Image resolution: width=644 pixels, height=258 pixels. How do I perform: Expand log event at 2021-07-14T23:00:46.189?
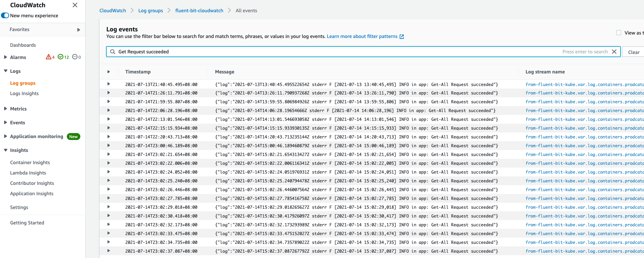[x=109, y=145]
